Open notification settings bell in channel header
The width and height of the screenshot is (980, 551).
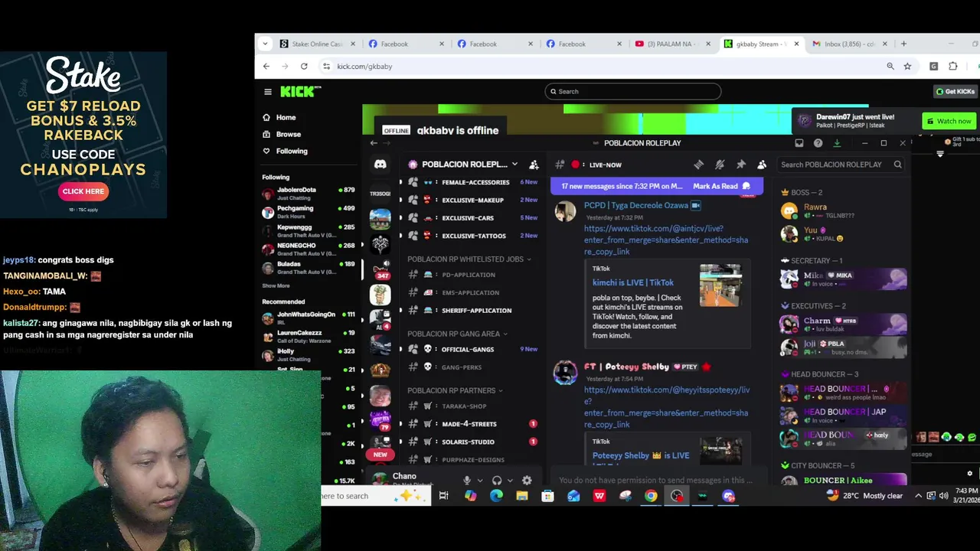pos(720,165)
